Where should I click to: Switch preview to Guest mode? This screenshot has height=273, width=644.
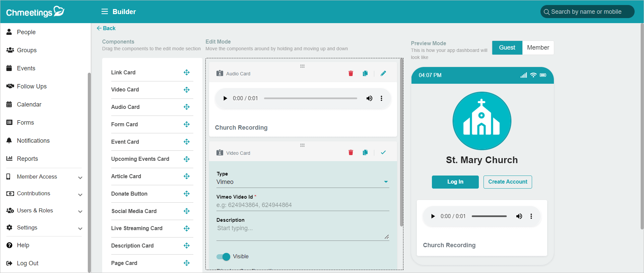[507, 48]
